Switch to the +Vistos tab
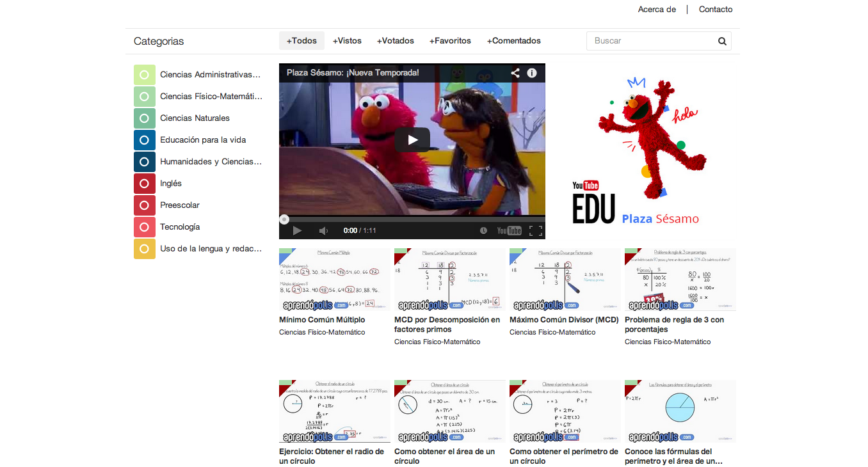The height and width of the screenshot is (467, 868). point(347,41)
